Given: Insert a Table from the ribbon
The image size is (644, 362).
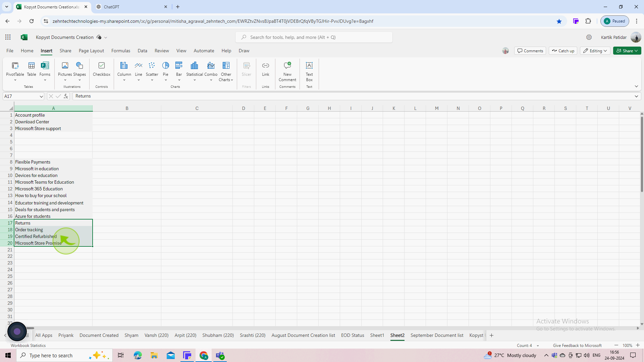Looking at the screenshot, I should point(32,69).
